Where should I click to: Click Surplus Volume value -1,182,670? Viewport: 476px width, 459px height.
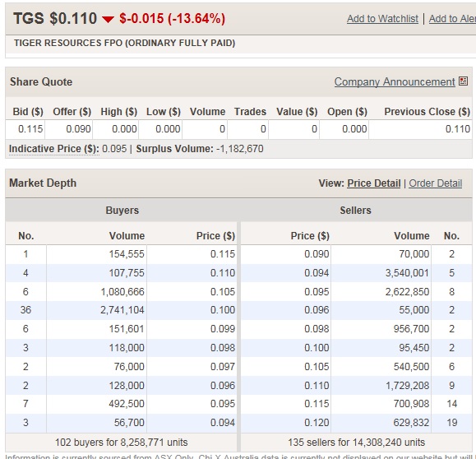click(x=240, y=149)
